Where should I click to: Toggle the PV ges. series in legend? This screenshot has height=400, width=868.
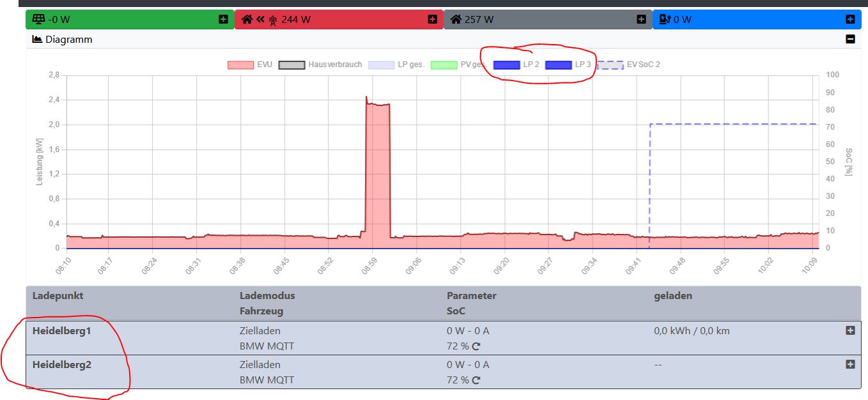(x=459, y=65)
